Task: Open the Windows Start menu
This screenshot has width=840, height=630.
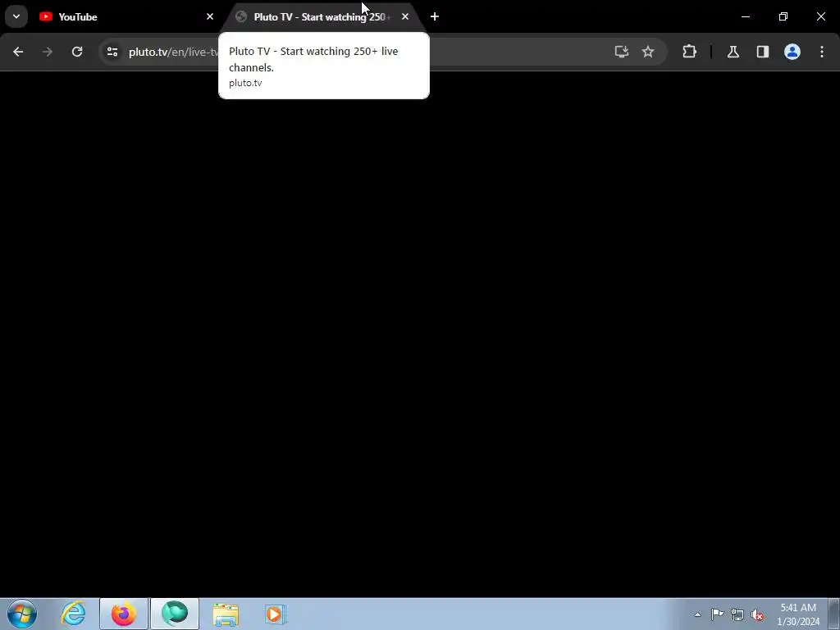Action: tap(22, 614)
